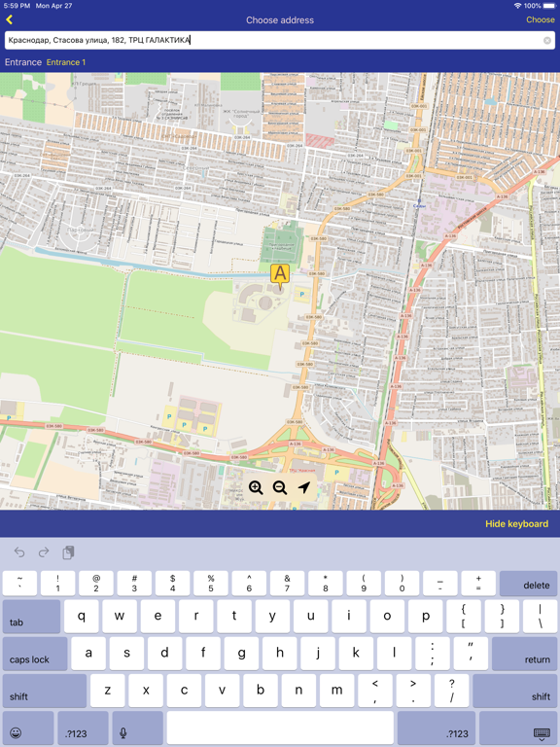
Task: Tap the delete key
Action: (x=528, y=584)
